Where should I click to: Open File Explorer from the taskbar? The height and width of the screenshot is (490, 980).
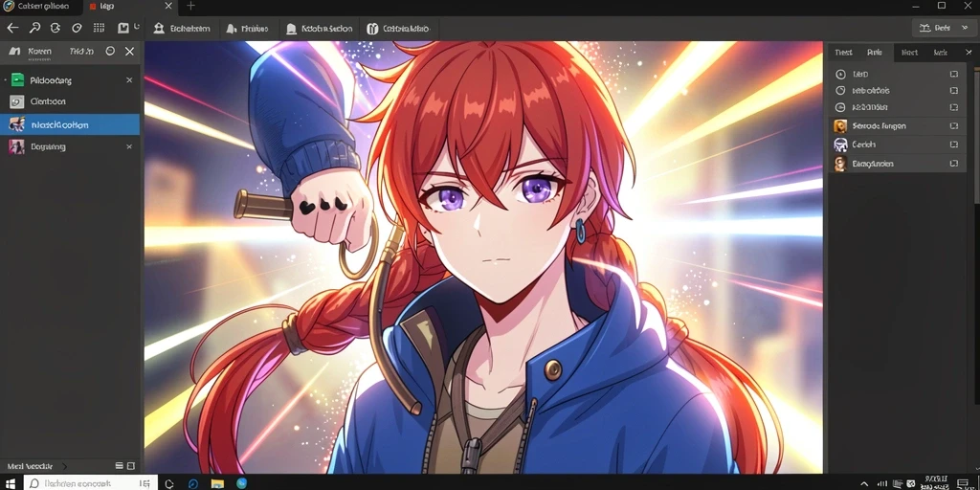pos(217,483)
